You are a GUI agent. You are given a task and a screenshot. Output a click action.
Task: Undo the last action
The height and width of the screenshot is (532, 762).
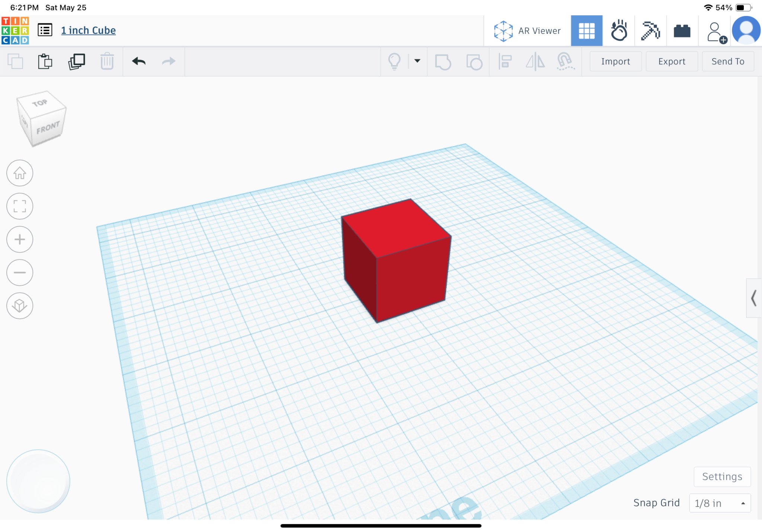[139, 61]
